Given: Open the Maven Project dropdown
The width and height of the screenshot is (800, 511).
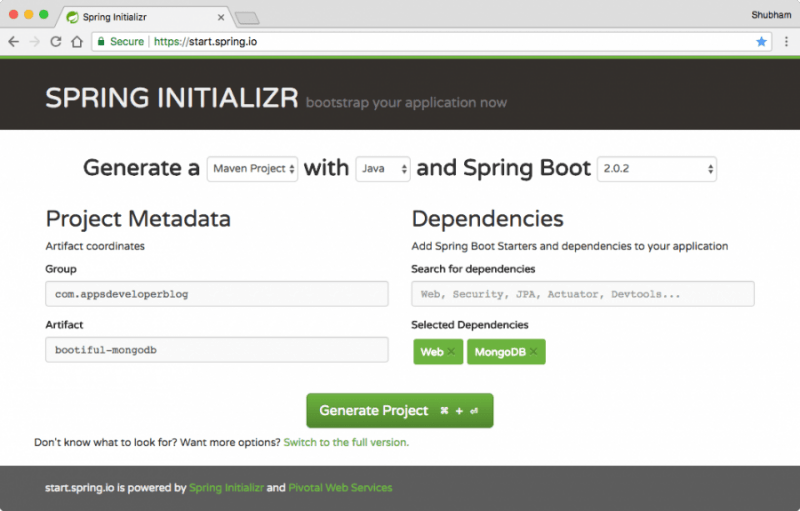Looking at the screenshot, I should (x=253, y=169).
